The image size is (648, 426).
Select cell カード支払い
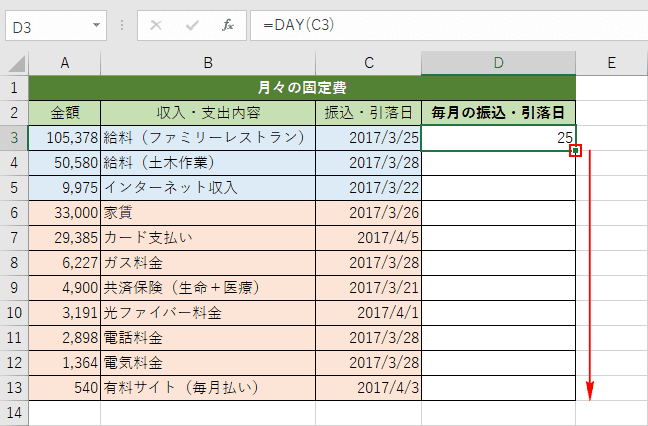208,238
